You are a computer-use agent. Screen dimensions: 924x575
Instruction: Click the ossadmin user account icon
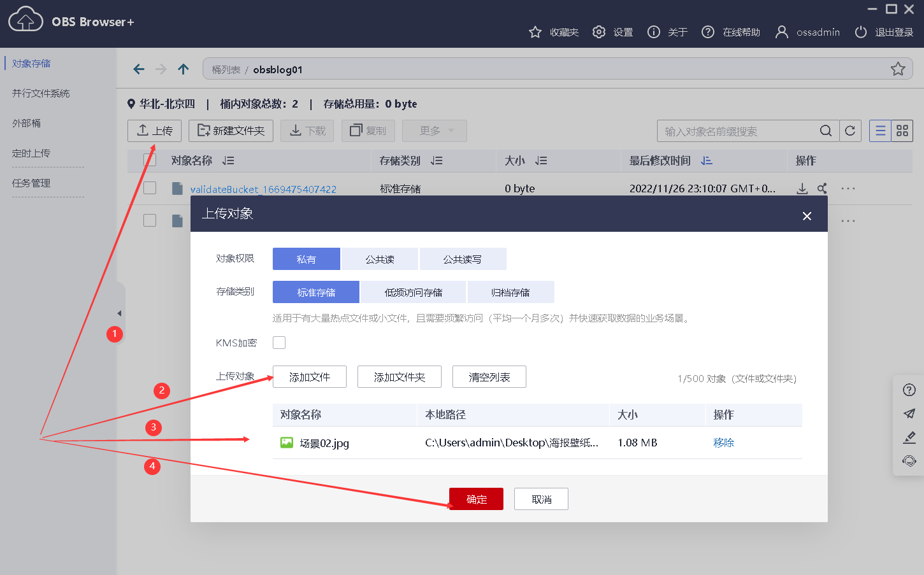coord(782,32)
